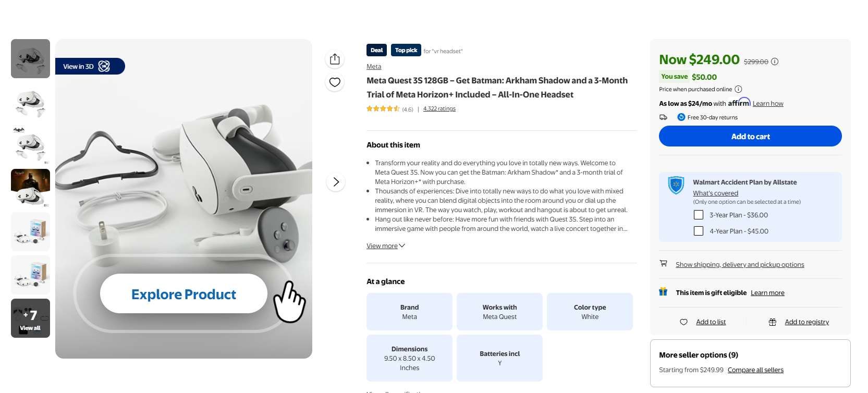
Task: Click the Explore Product button
Action: coord(184,294)
